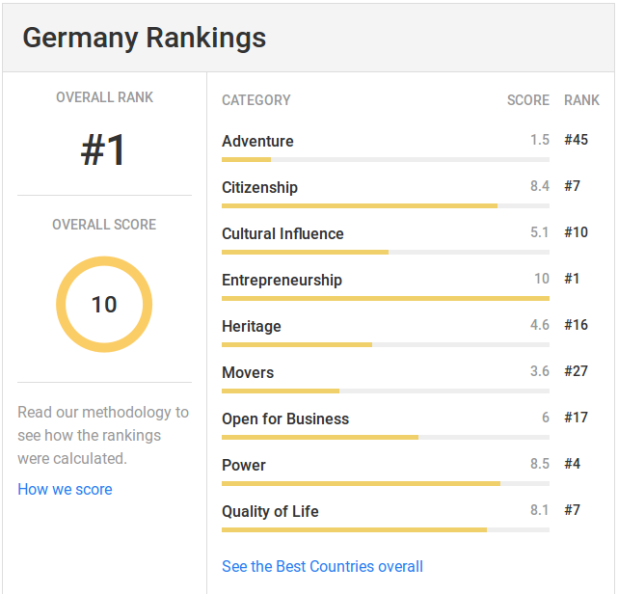
Task: Click the Adventure score progress bar
Action: 385,160
